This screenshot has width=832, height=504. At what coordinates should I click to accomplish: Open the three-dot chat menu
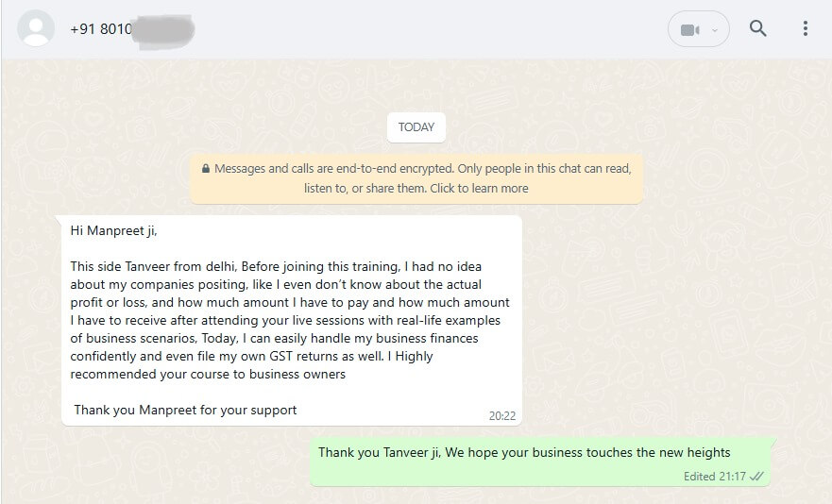click(805, 28)
